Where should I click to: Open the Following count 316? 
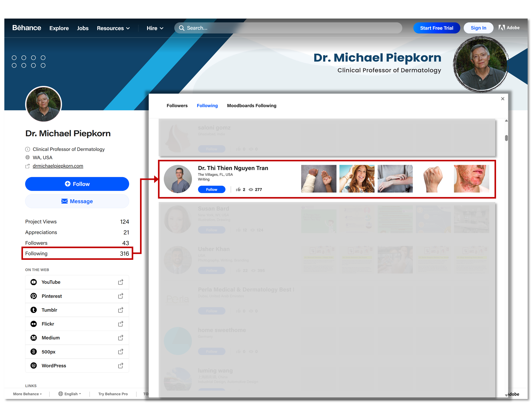[x=124, y=254]
